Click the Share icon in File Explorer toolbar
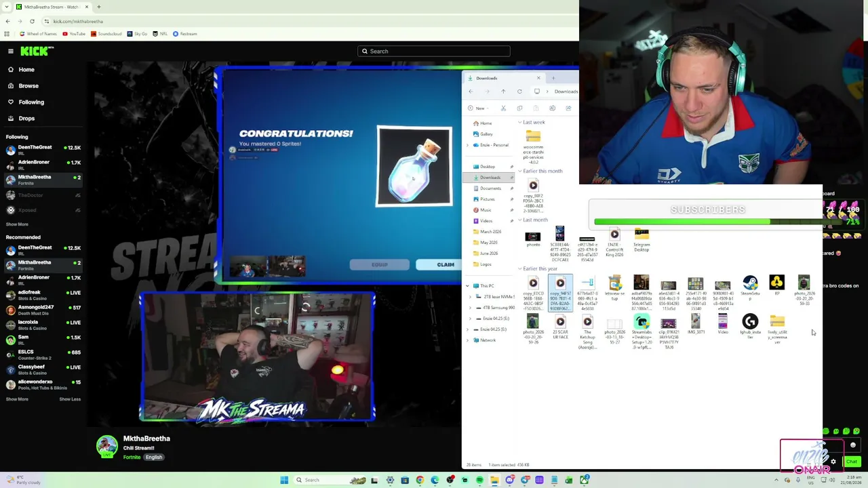Image resolution: width=868 pixels, height=488 pixels. (568, 108)
